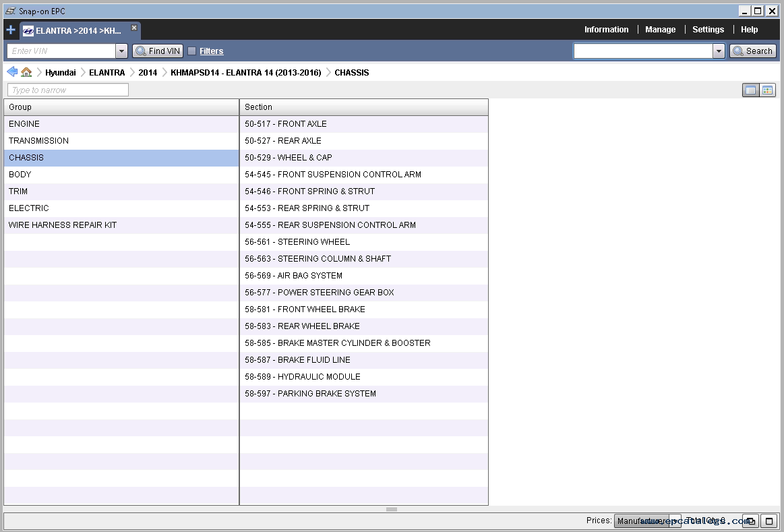Open the Filters link

pos(212,51)
